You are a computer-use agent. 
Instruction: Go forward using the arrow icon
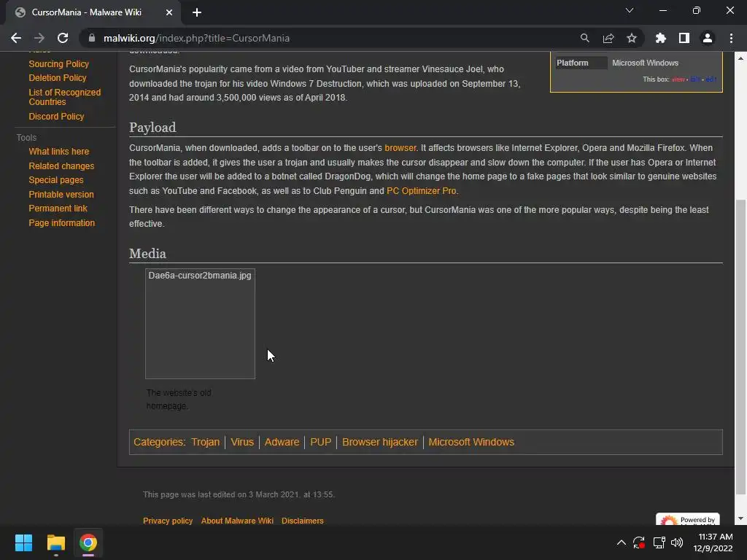click(x=39, y=38)
